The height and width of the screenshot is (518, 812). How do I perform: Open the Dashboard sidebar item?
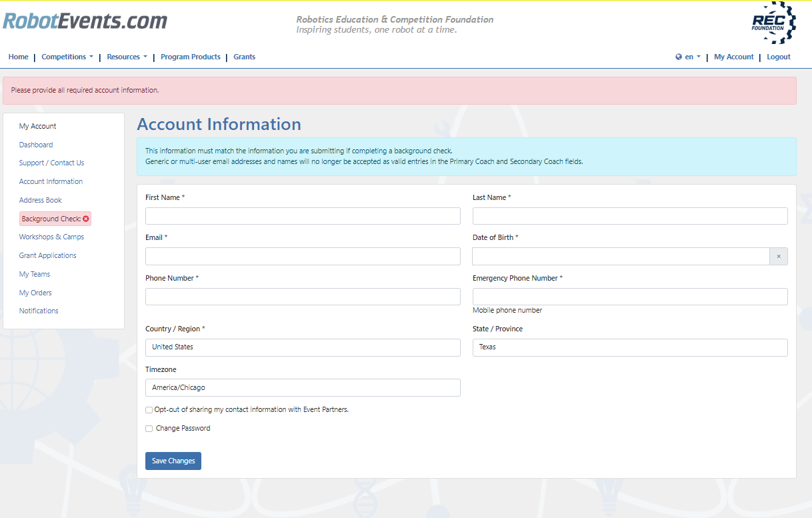coord(36,144)
